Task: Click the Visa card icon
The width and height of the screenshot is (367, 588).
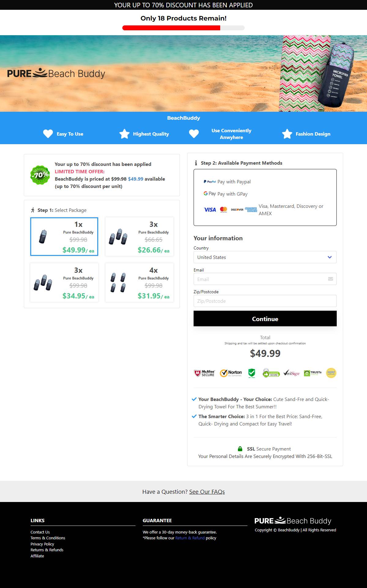Action: [210, 210]
